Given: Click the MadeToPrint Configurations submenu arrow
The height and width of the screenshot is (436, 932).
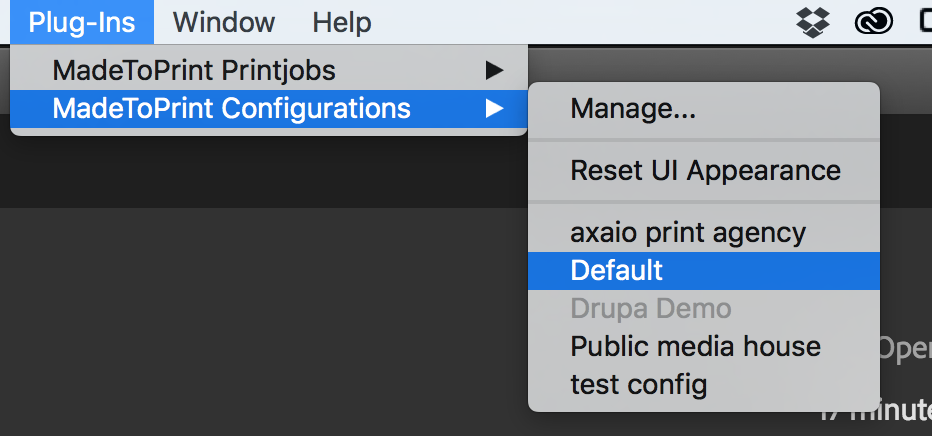Looking at the screenshot, I should (494, 109).
